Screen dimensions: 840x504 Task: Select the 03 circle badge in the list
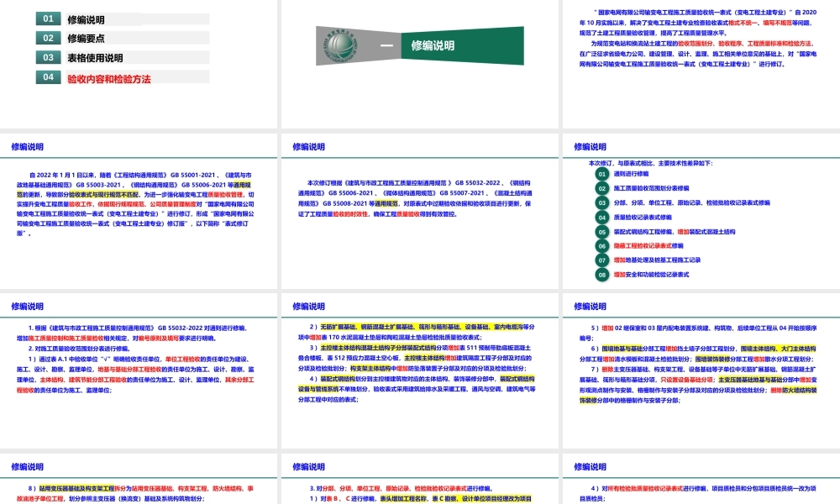tap(601, 202)
